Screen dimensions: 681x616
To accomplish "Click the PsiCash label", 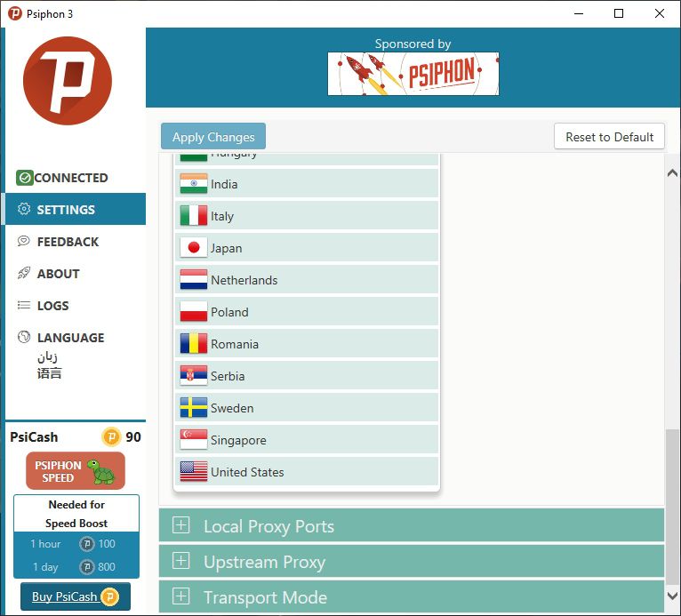I will [x=34, y=436].
